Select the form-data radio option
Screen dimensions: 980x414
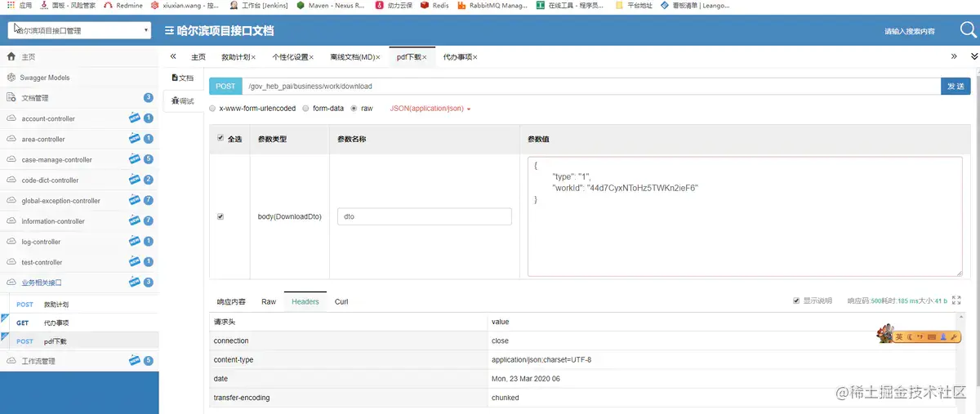(305, 108)
